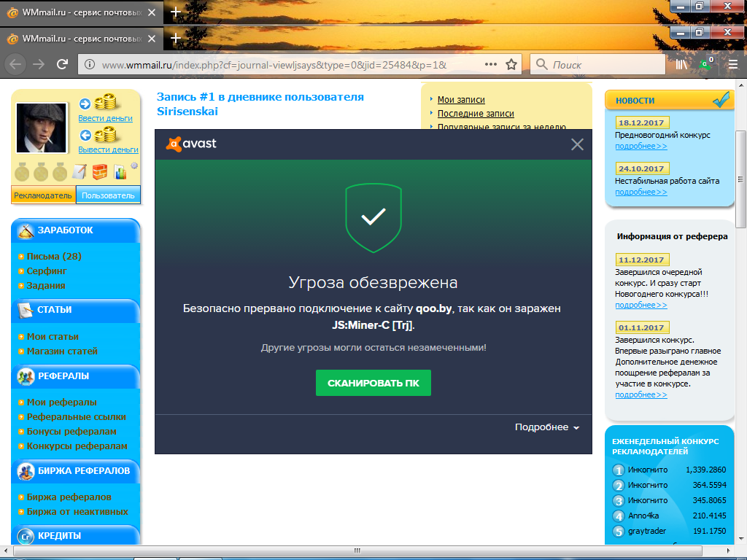The height and width of the screenshot is (560, 747).
Task: Click the vertical page scrollbar thumb
Action: click(x=741, y=179)
